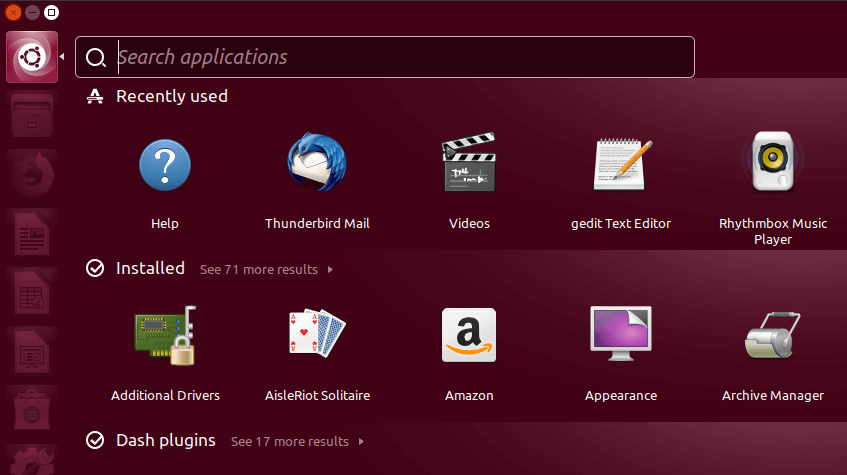Screen dimensions: 847x475
Task: Click the Installed heading
Action: point(151,268)
